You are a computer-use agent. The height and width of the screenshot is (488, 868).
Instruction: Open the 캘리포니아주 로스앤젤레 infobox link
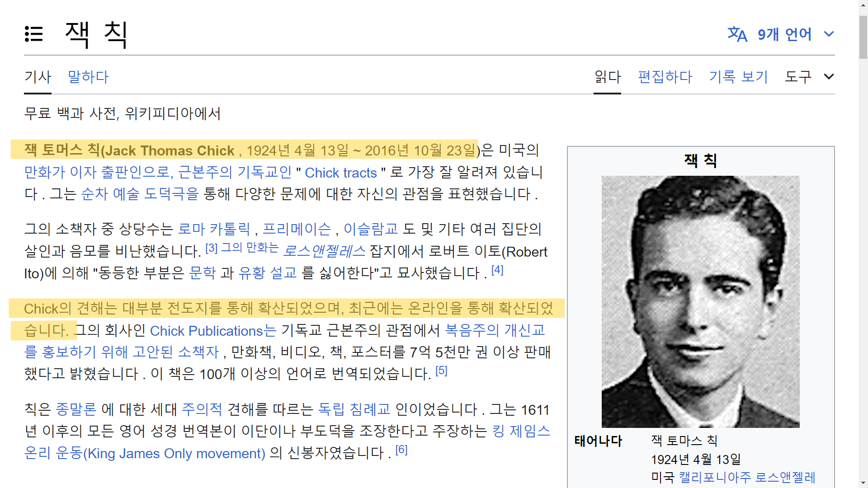pos(747,477)
